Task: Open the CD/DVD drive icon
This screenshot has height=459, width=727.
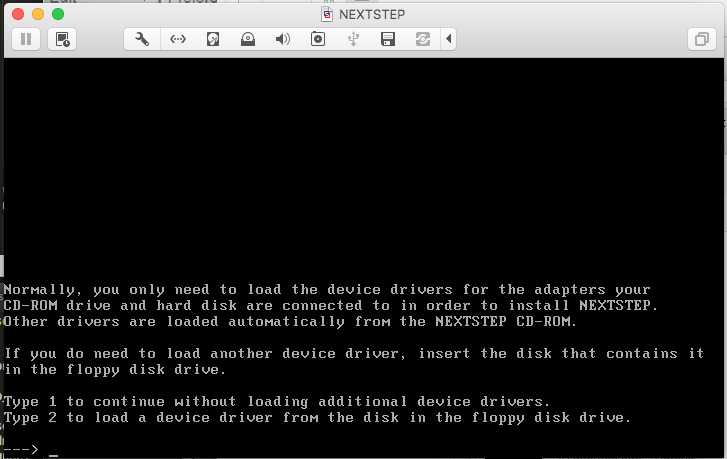Action: tap(248, 39)
